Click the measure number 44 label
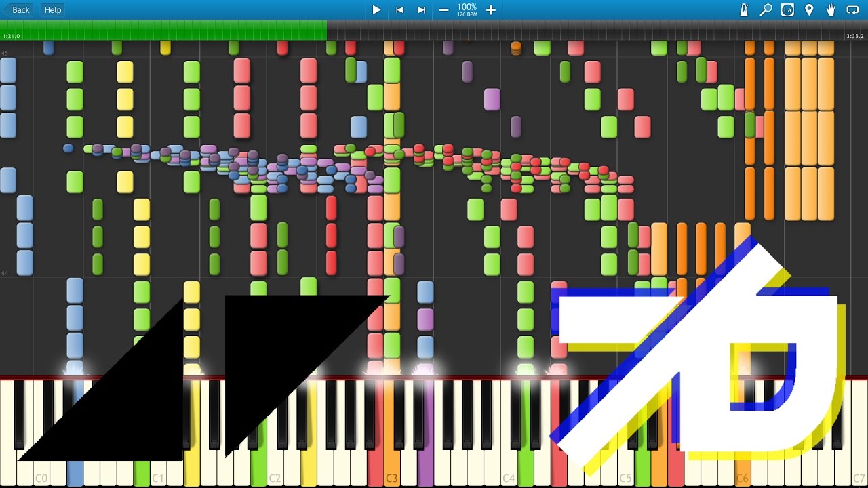 click(4, 273)
